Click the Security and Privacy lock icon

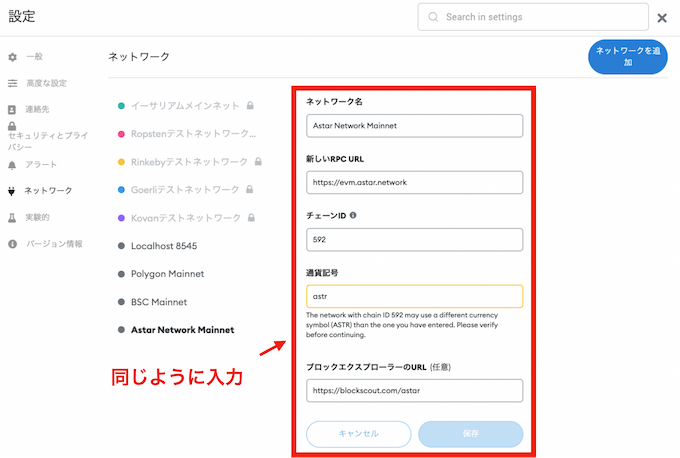tap(12, 126)
